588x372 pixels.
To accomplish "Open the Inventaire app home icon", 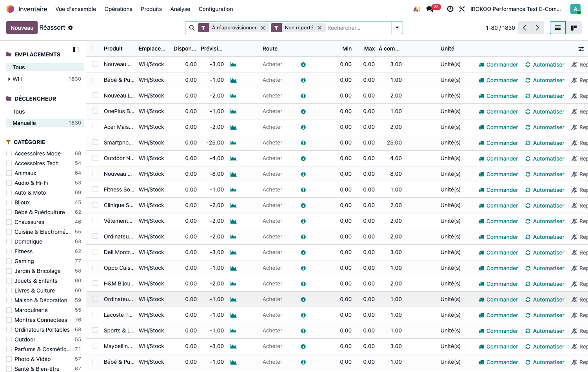I will coord(10,9).
